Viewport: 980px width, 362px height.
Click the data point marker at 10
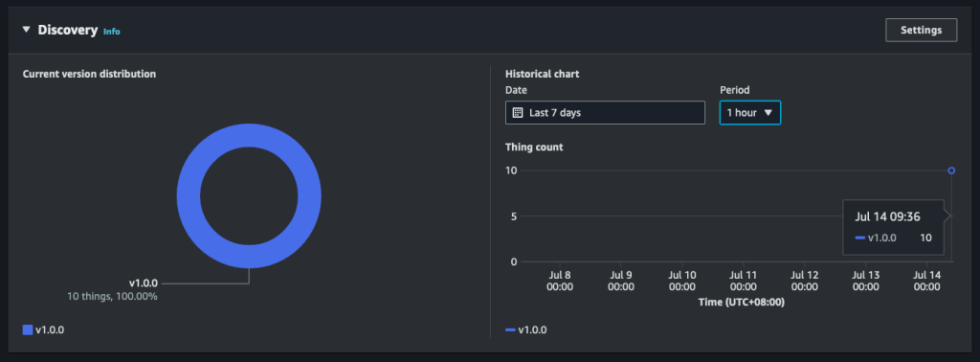[x=951, y=170]
